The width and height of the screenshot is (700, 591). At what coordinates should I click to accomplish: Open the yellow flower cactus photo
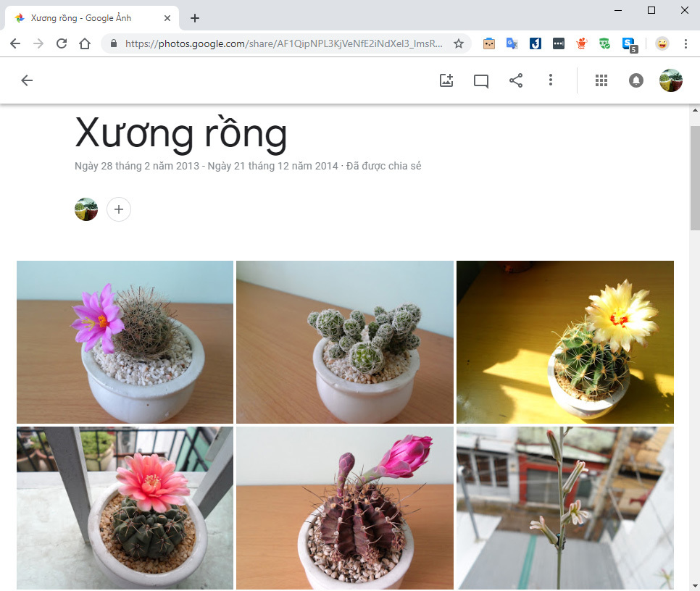(564, 342)
